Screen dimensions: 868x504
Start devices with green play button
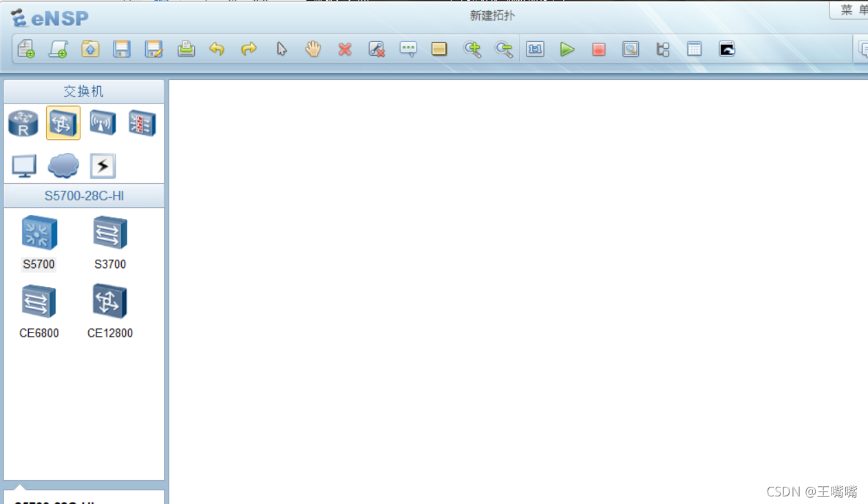click(x=567, y=49)
